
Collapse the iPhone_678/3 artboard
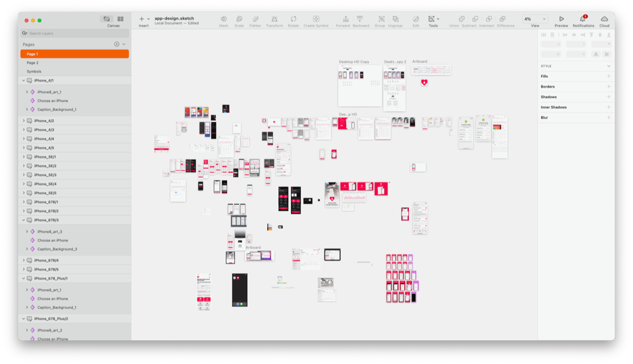(x=23, y=220)
